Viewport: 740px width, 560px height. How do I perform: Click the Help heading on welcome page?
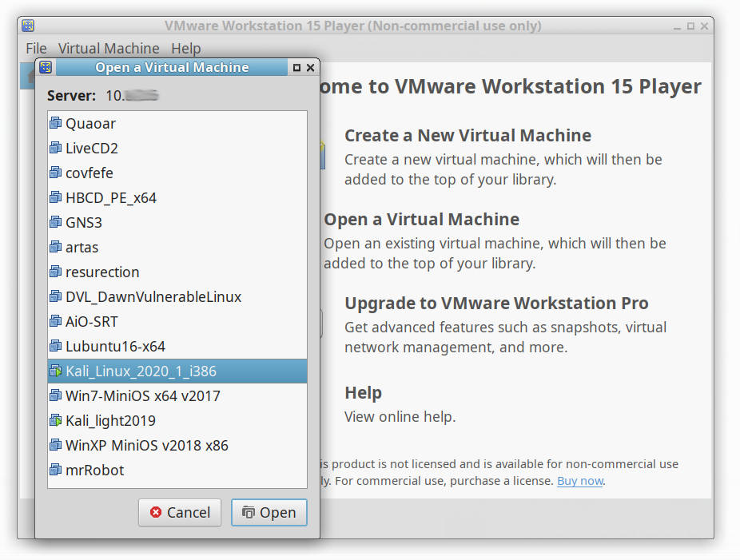click(363, 392)
